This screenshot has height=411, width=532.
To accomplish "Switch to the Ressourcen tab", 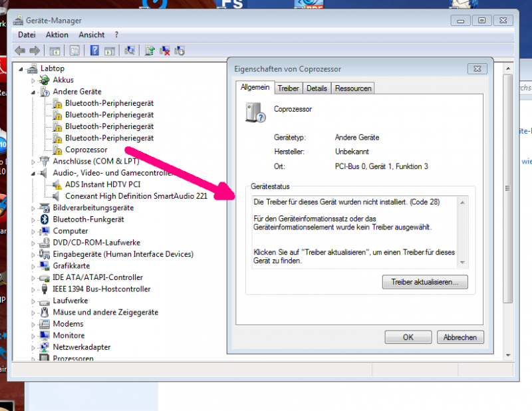I will [x=353, y=88].
